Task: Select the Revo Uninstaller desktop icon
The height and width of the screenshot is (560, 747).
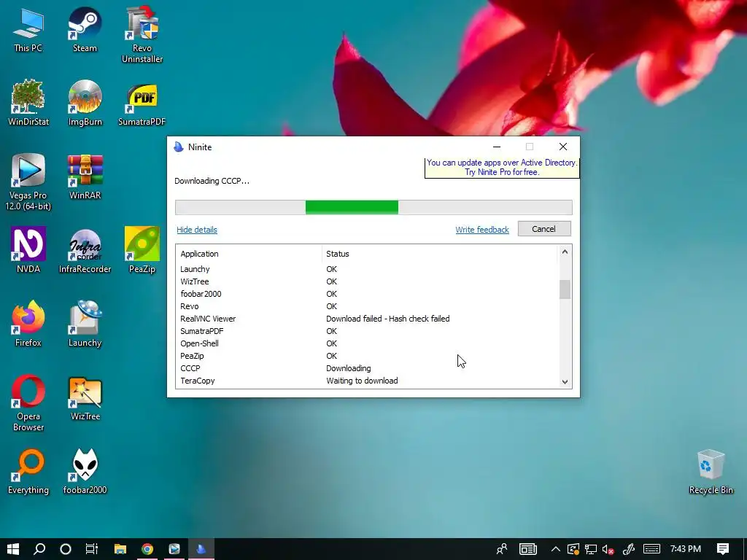Action: click(x=142, y=35)
